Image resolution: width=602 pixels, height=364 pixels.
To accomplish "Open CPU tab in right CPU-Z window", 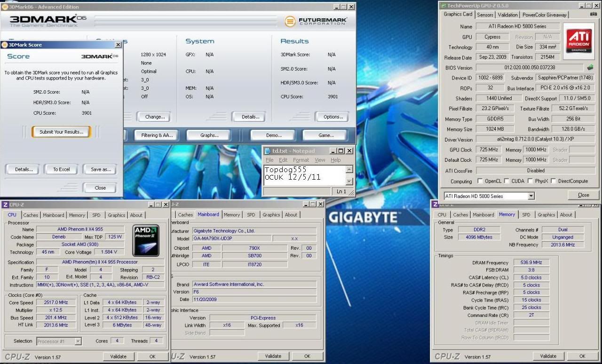I will [x=442, y=215].
